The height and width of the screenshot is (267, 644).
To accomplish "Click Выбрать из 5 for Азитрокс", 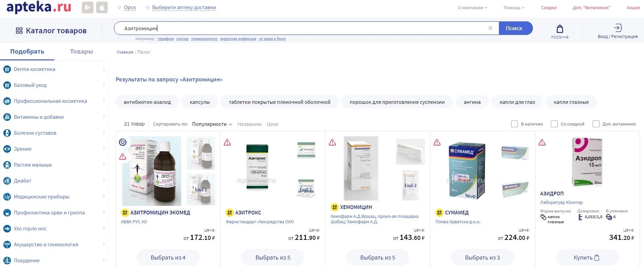I will 273,258.
